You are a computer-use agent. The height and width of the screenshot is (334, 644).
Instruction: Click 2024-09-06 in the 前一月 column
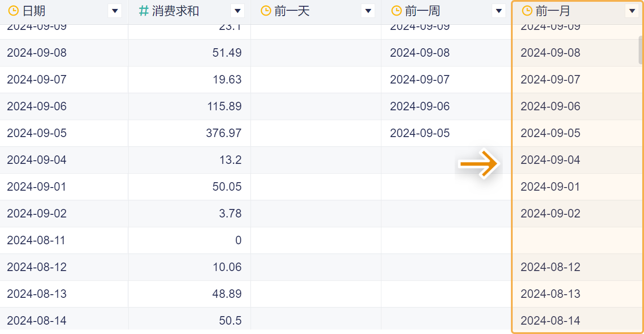pos(551,106)
